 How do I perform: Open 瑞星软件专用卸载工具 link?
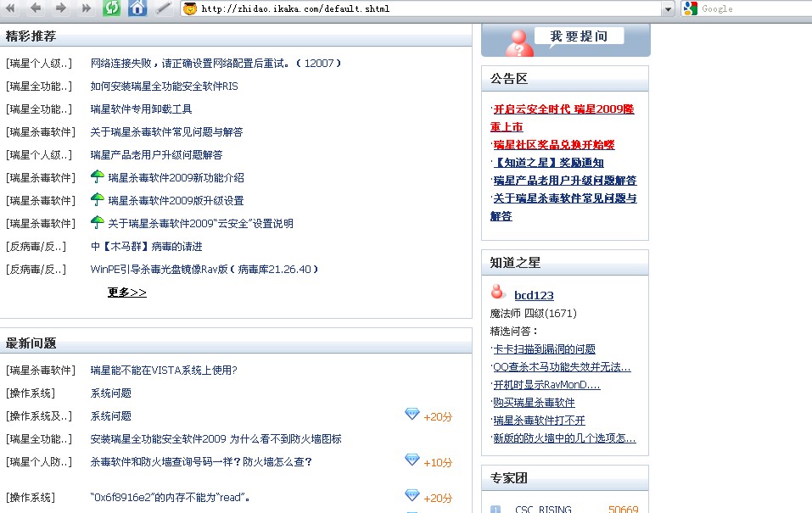(x=141, y=109)
